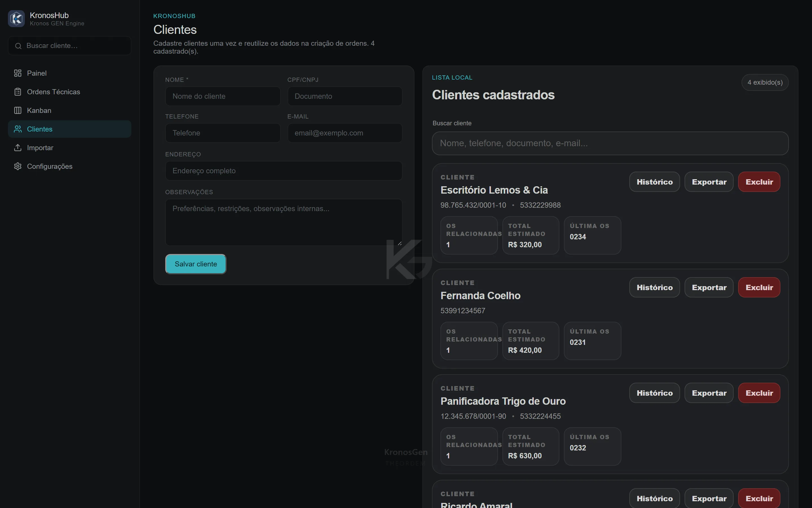Click the Configurações gear icon
The image size is (812, 508).
pos(18,166)
